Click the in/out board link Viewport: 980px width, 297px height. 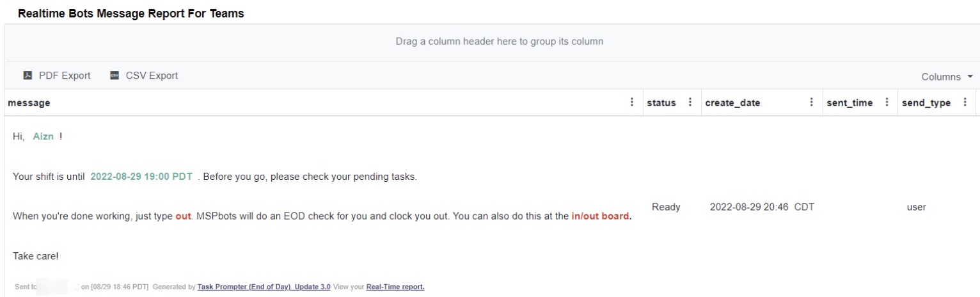(x=601, y=216)
